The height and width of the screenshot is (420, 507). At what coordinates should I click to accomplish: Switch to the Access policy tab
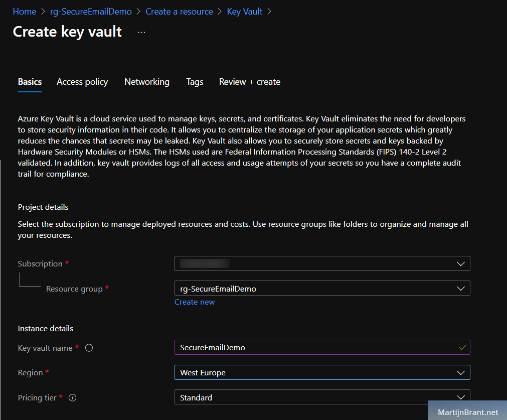point(82,82)
